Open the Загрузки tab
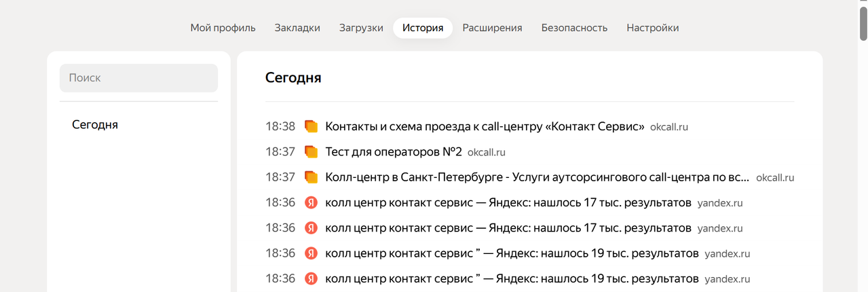Screen dimensions: 868x292 [361, 28]
